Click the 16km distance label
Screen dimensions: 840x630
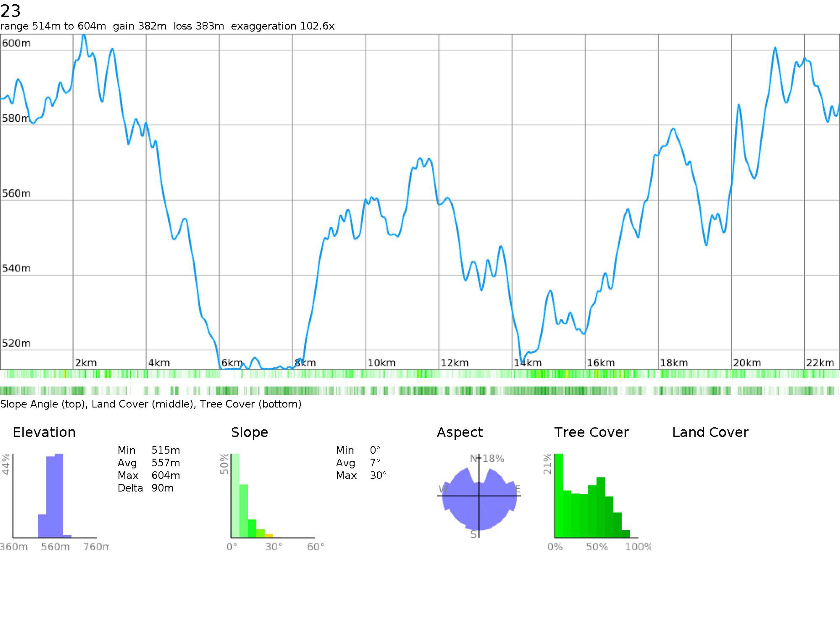[x=600, y=363]
